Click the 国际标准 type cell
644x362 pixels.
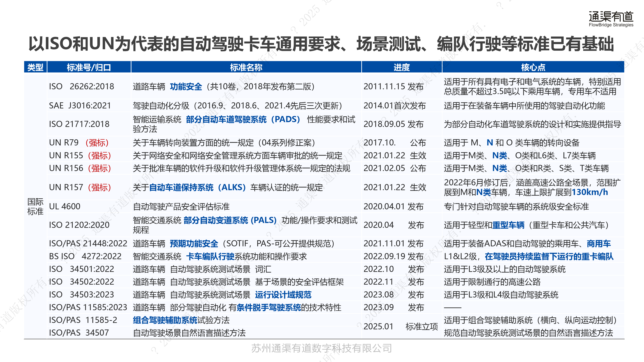(x=35, y=206)
